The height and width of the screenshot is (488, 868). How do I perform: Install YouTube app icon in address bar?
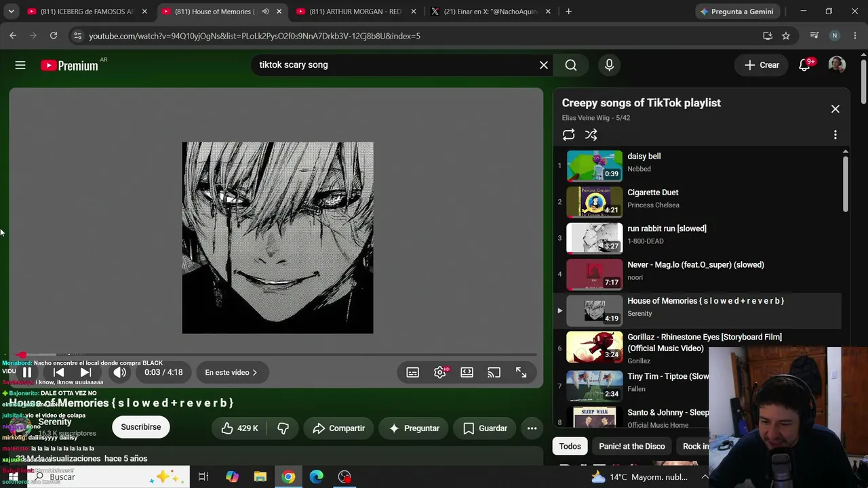click(768, 36)
